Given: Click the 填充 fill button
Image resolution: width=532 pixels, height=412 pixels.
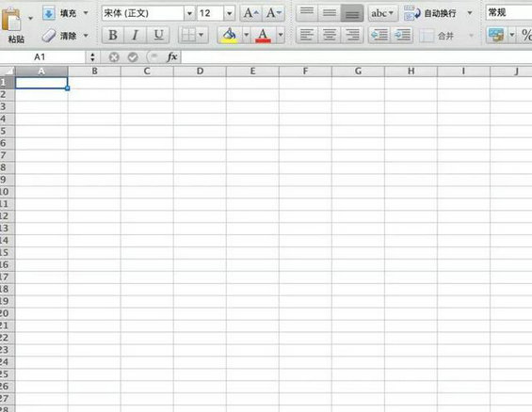Looking at the screenshot, I should coord(60,13).
